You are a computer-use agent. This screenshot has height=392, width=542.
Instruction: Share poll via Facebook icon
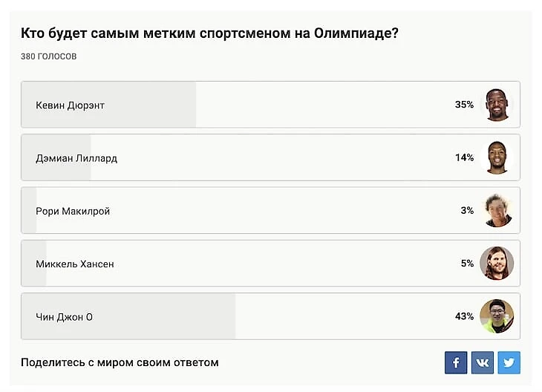click(456, 362)
